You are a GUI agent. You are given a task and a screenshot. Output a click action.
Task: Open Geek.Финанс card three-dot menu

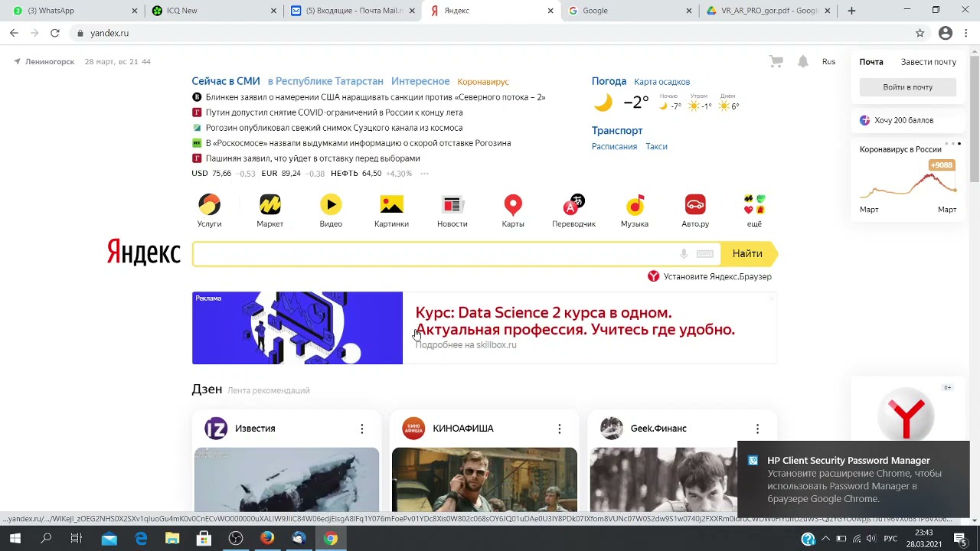pos(757,429)
